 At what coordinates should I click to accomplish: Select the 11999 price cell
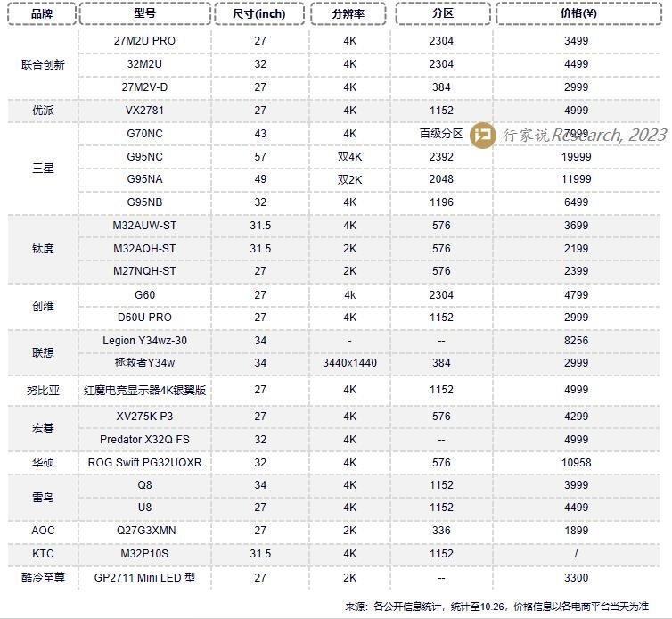click(577, 179)
